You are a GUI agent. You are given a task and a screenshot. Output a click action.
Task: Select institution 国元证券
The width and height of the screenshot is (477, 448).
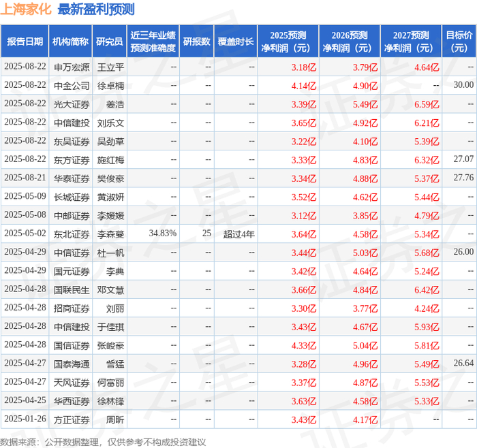tap(72, 271)
